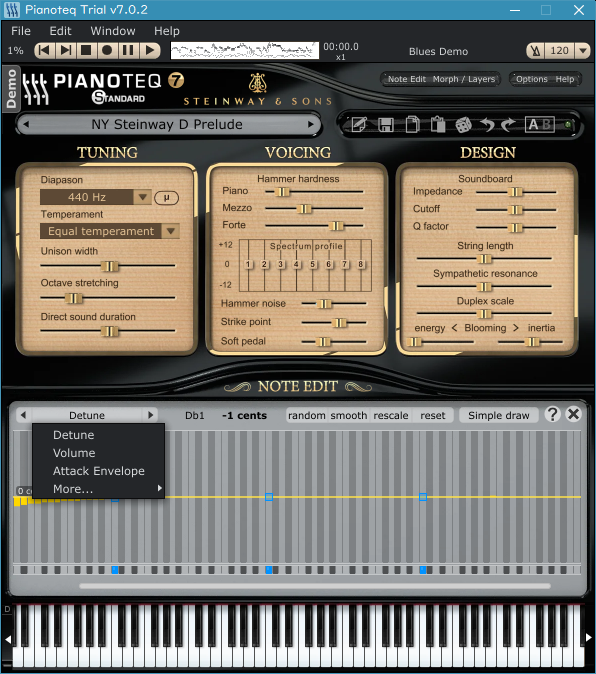Adjust the Direct sound duration slider
Screen dimensions: 596x674
(x=109, y=331)
